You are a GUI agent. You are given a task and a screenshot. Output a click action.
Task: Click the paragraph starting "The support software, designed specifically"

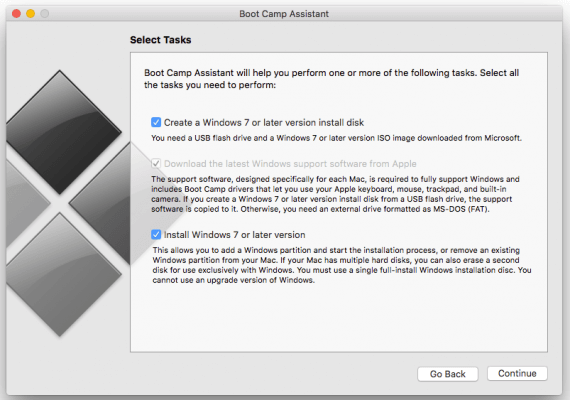[335, 194]
